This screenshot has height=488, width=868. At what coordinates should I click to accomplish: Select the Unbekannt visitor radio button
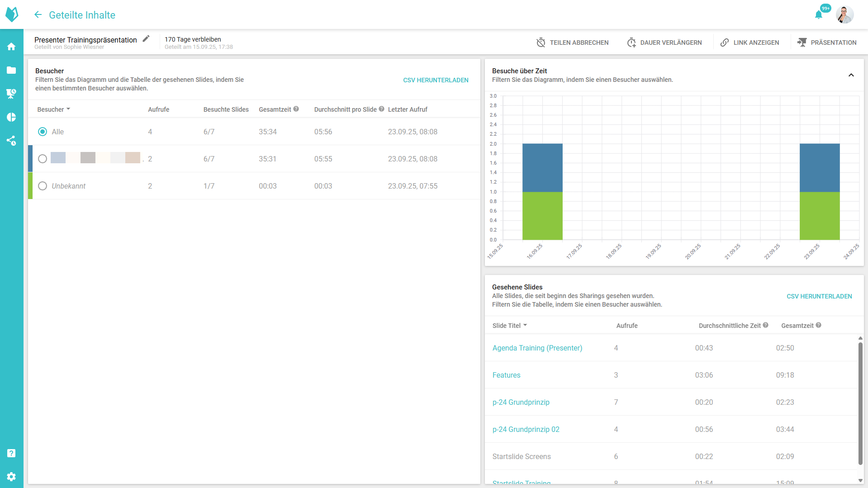pyautogui.click(x=43, y=186)
